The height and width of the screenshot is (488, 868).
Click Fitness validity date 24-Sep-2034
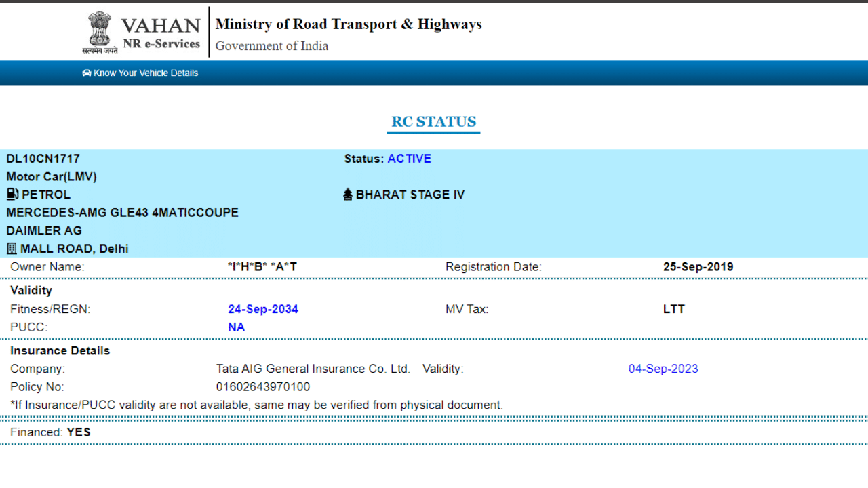pos(262,309)
